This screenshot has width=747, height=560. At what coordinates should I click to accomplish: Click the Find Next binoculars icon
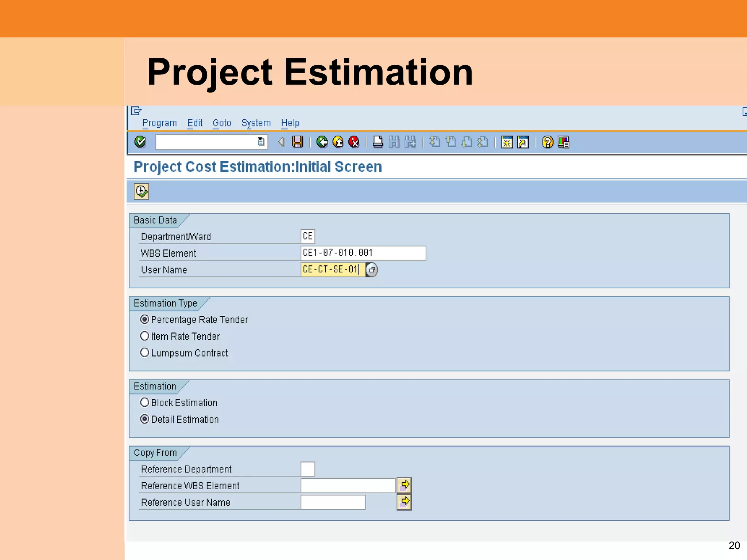click(x=410, y=142)
